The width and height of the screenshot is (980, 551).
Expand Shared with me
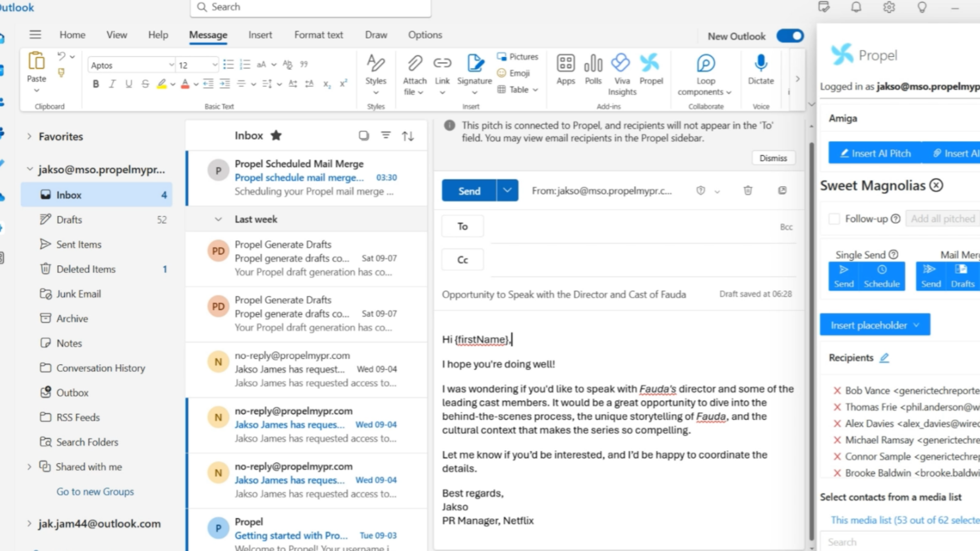pyautogui.click(x=29, y=467)
